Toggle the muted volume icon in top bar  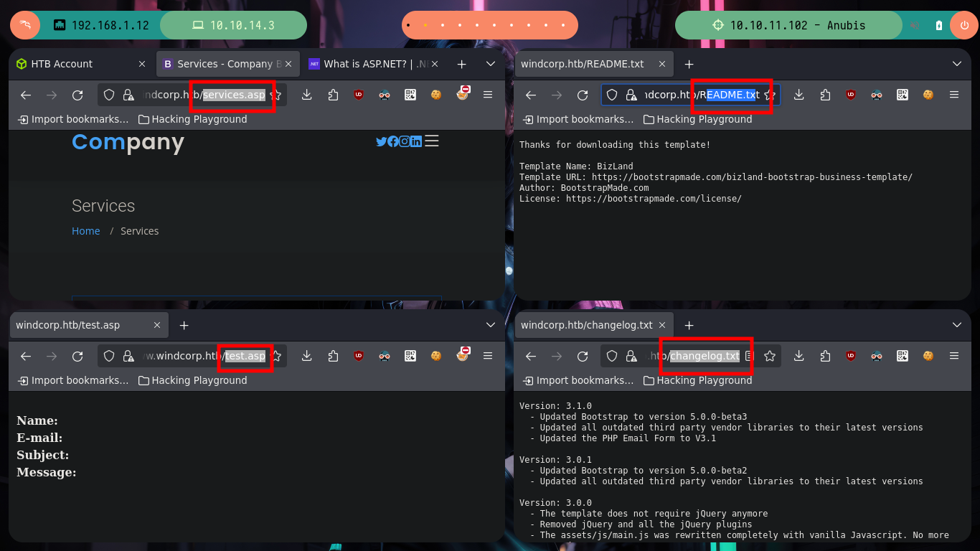(915, 25)
